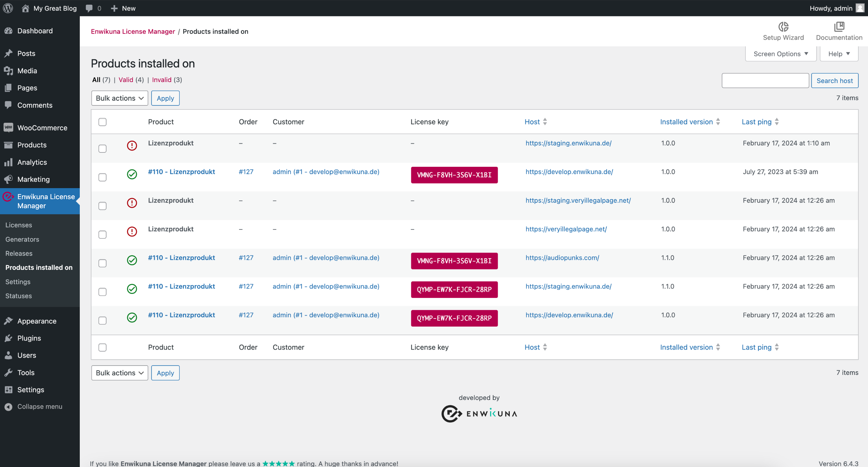The height and width of the screenshot is (467, 868).
Task: Click the top Apply button
Action: tap(165, 98)
